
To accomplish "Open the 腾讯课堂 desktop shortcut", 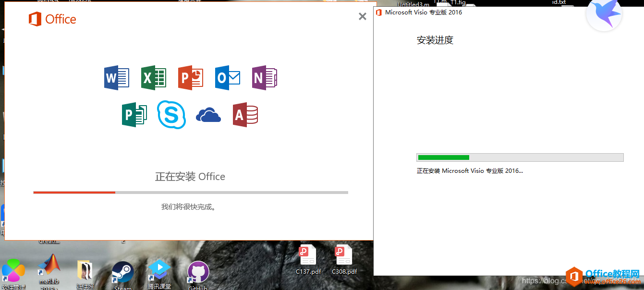I will [x=159, y=275].
